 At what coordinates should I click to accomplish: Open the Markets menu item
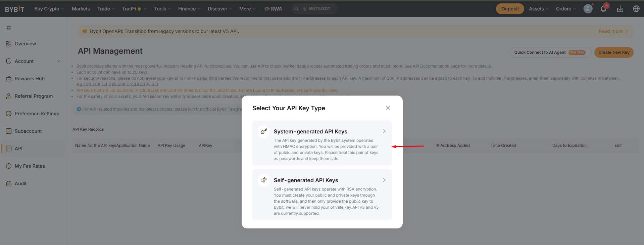[x=81, y=9]
